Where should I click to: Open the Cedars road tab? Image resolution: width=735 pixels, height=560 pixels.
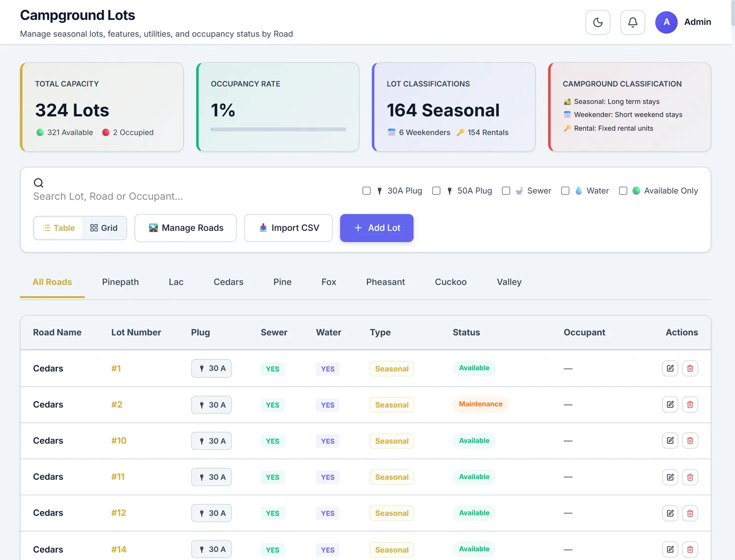click(x=228, y=282)
